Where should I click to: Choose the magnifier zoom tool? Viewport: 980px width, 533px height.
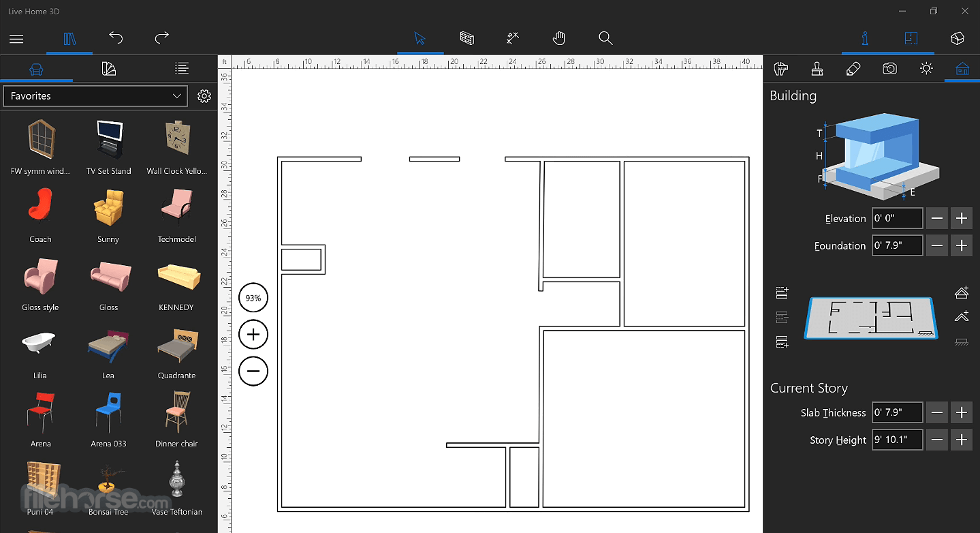pyautogui.click(x=605, y=38)
